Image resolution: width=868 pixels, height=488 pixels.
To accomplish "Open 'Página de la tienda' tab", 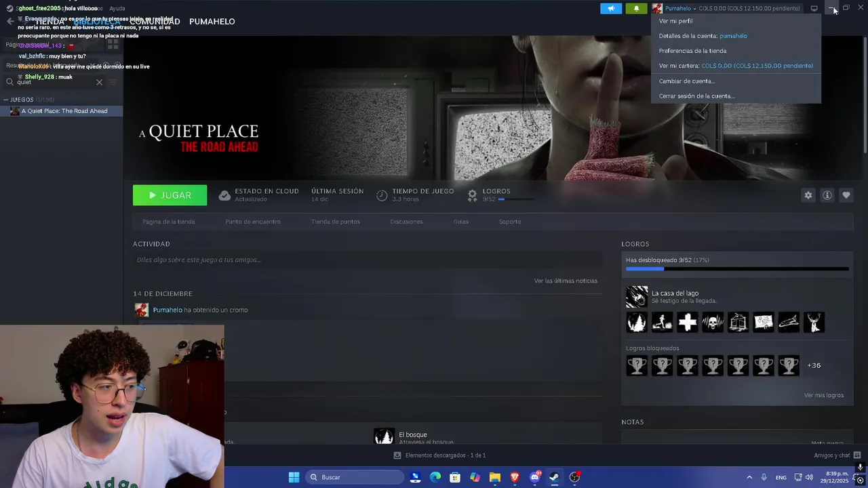I will pos(169,222).
